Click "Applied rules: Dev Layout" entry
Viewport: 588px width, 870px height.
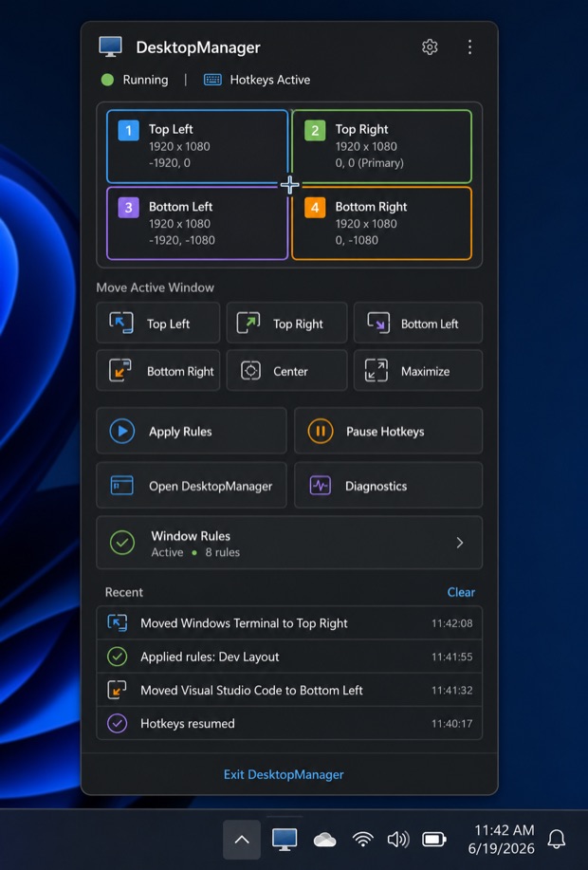click(289, 657)
